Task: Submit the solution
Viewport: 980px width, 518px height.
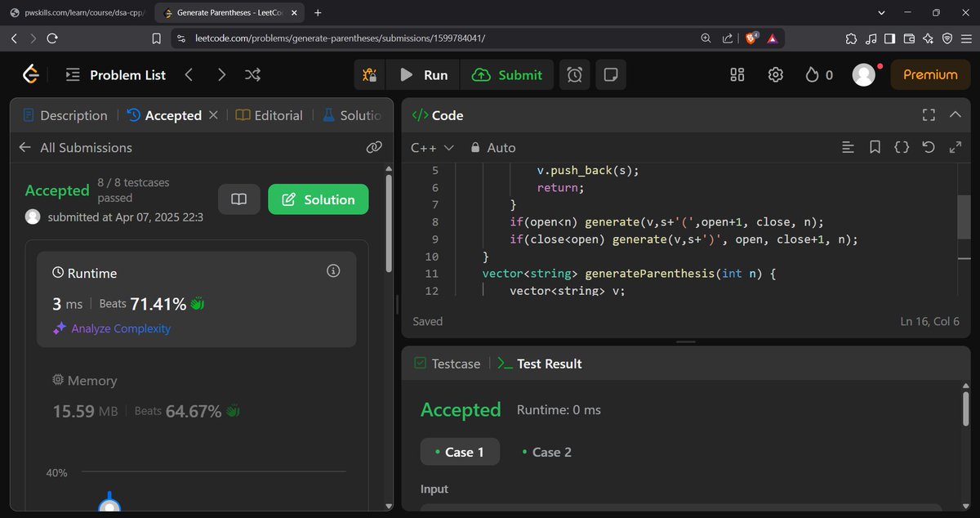Action: [x=507, y=75]
